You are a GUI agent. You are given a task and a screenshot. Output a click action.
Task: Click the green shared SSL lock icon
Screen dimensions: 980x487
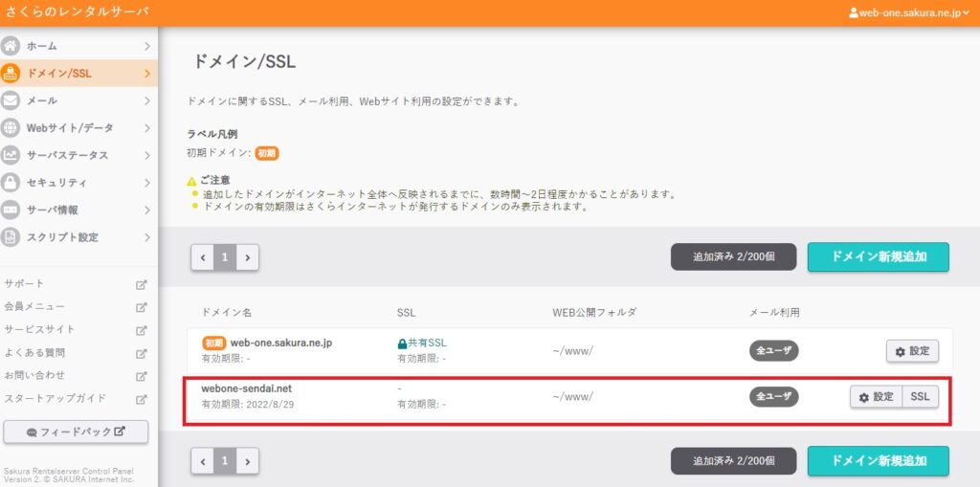(402, 343)
